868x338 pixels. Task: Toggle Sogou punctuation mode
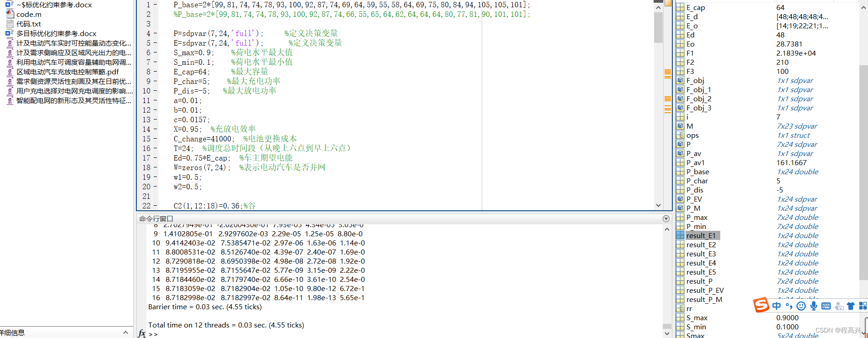click(x=789, y=306)
